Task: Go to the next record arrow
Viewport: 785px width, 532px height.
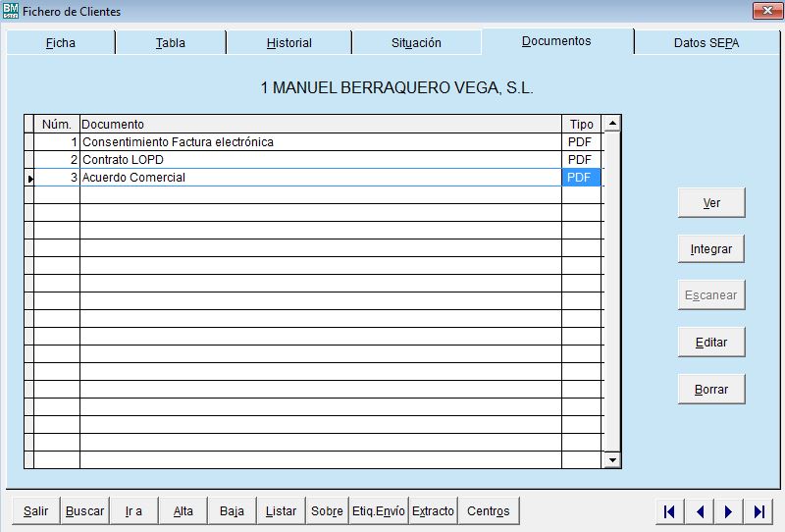Action: coord(728,511)
